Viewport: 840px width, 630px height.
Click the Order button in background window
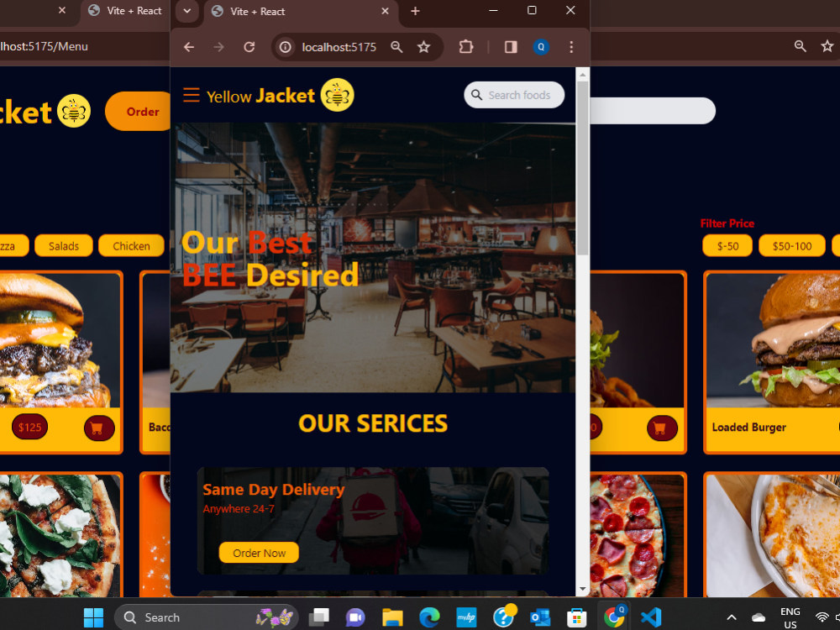[x=139, y=112]
